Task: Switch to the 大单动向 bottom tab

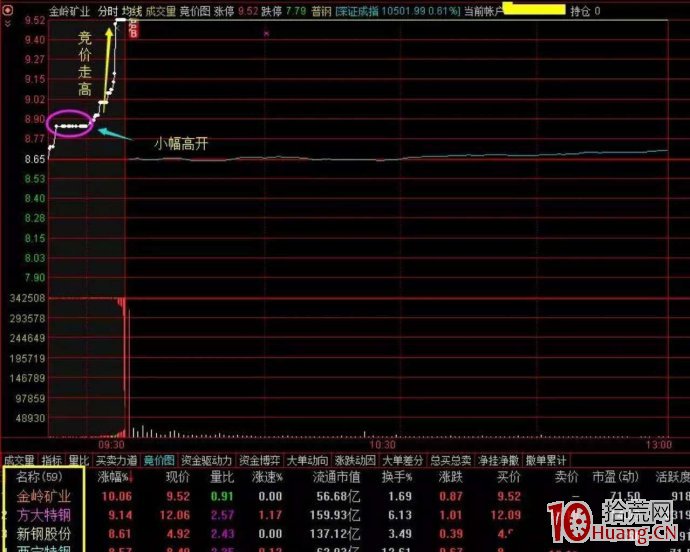Action: tap(308, 460)
